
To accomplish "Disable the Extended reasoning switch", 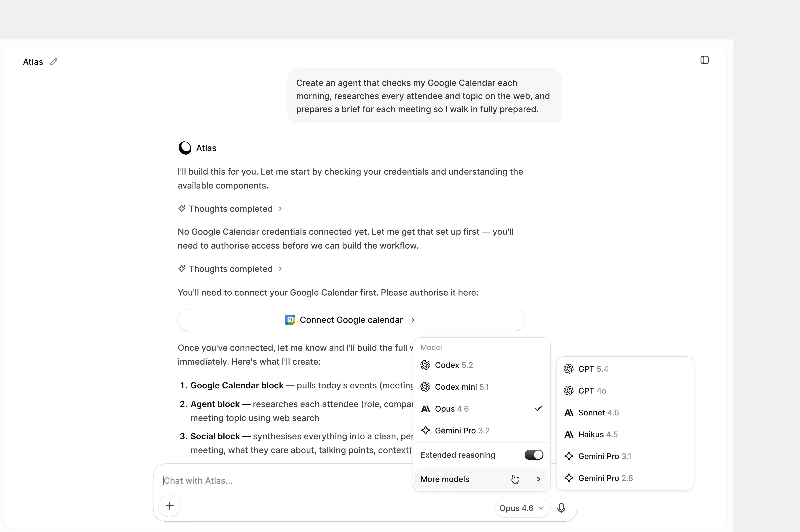I will click(x=534, y=455).
